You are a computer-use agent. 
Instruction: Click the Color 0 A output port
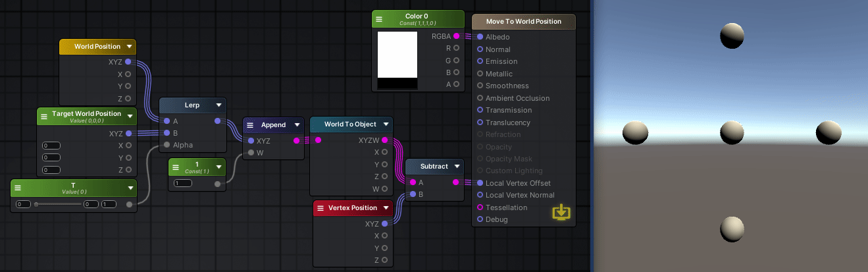point(457,84)
